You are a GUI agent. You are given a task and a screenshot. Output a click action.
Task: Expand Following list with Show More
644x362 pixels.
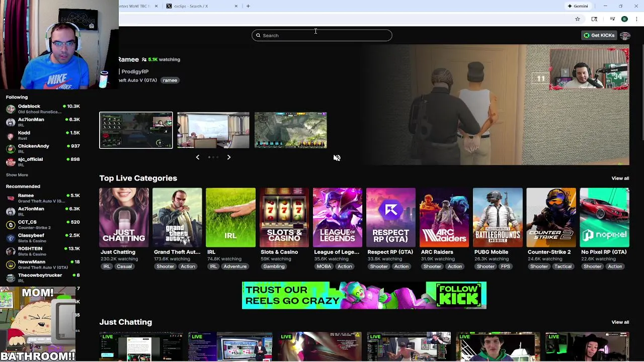pos(17,175)
